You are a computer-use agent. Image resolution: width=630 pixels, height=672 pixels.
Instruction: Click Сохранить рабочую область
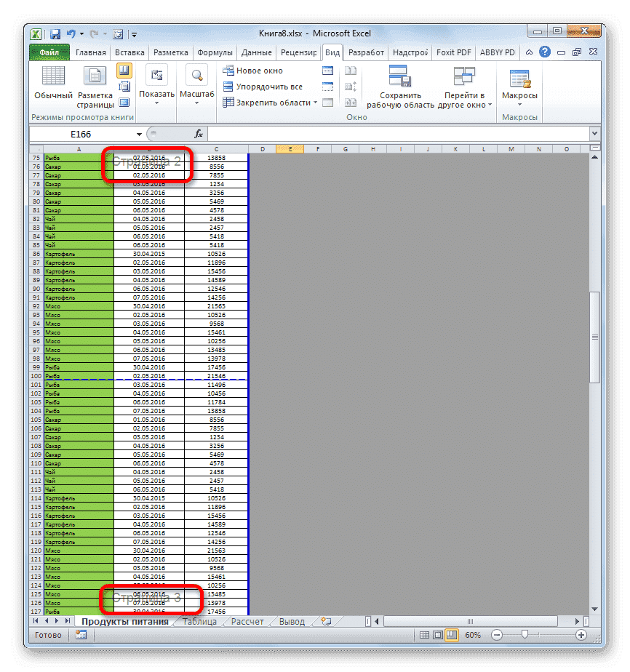coord(401,87)
